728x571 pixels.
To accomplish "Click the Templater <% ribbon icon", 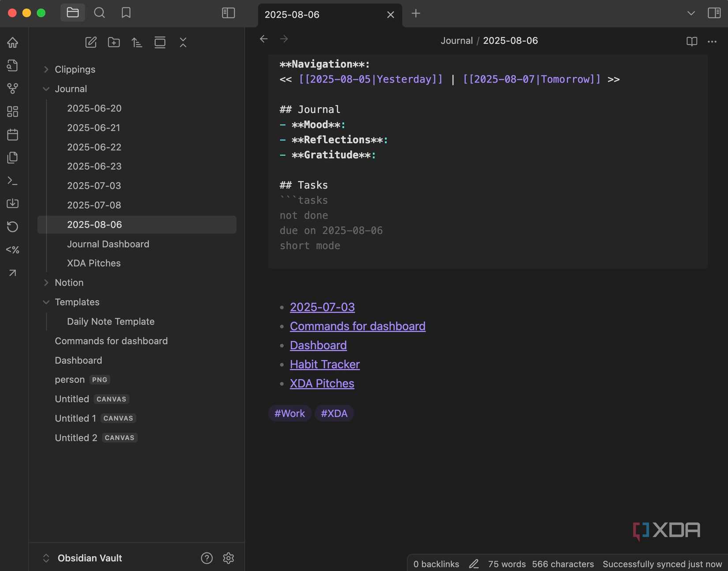I will pyautogui.click(x=13, y=250).
